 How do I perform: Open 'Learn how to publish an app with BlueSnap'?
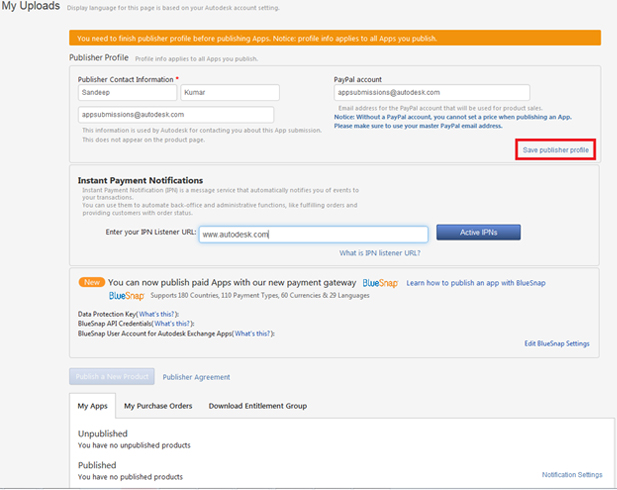coord(476,283)
